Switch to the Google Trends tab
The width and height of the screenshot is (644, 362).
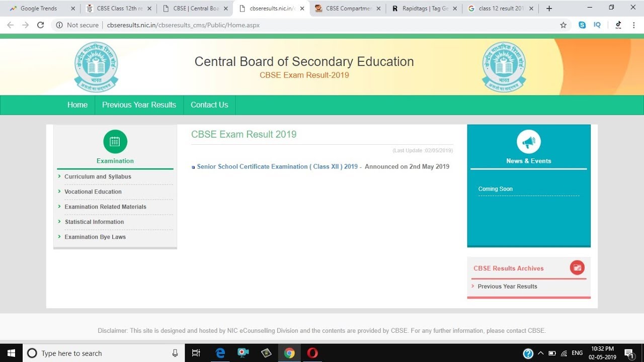tap(39, 9)
